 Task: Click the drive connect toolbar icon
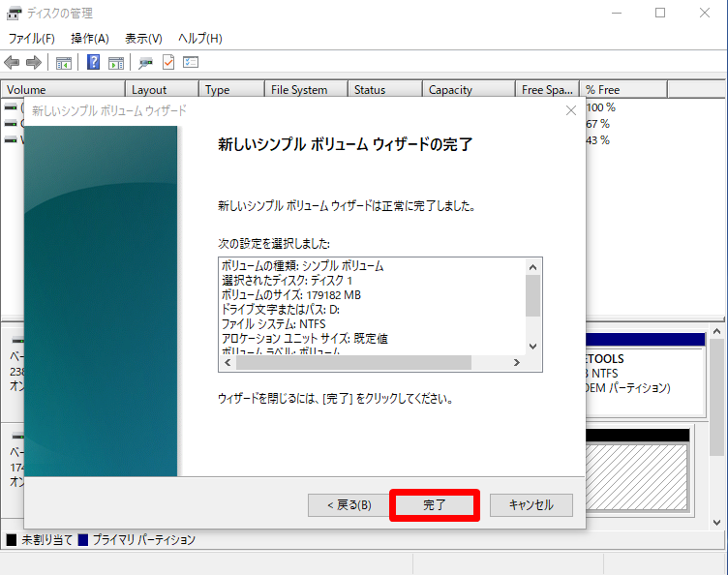coord(146,62)
